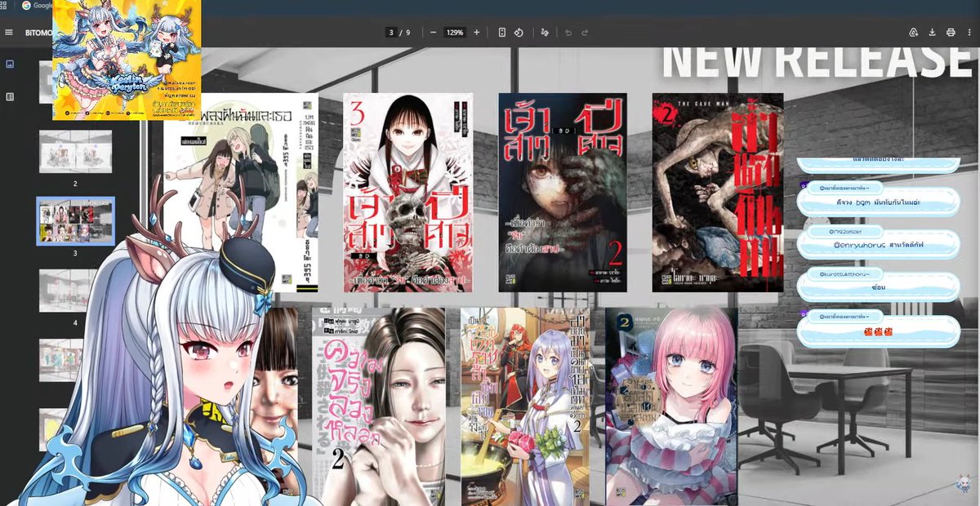Click the Google favicon on browser tab
Viewport: 980px width, 506px height.
pyautogui.click(x=27, y=5)
